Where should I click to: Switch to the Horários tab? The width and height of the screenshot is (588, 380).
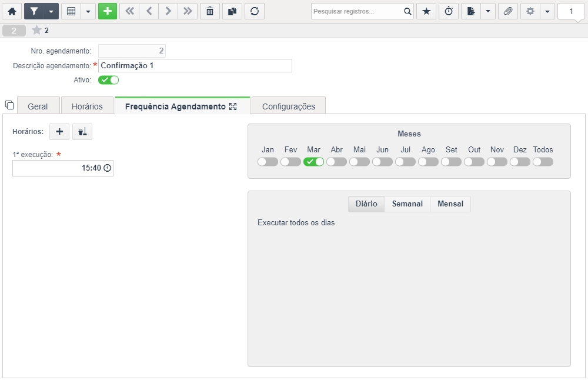[87, 106]
